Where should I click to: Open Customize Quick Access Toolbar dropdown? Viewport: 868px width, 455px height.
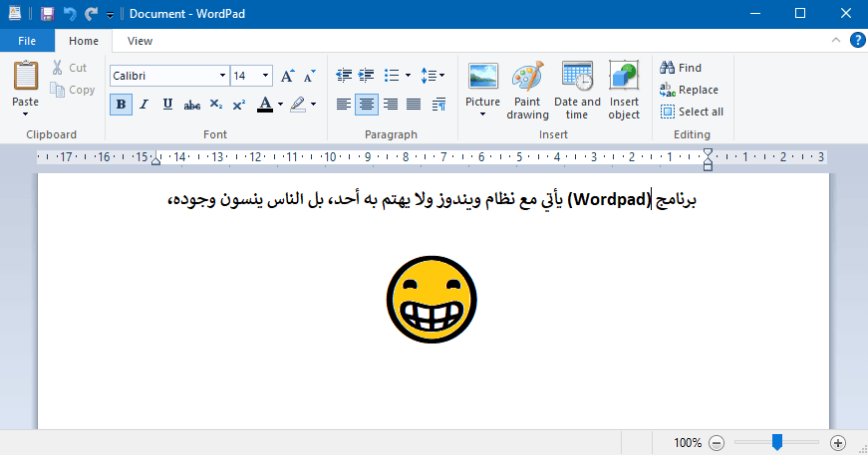click(110, 15)
